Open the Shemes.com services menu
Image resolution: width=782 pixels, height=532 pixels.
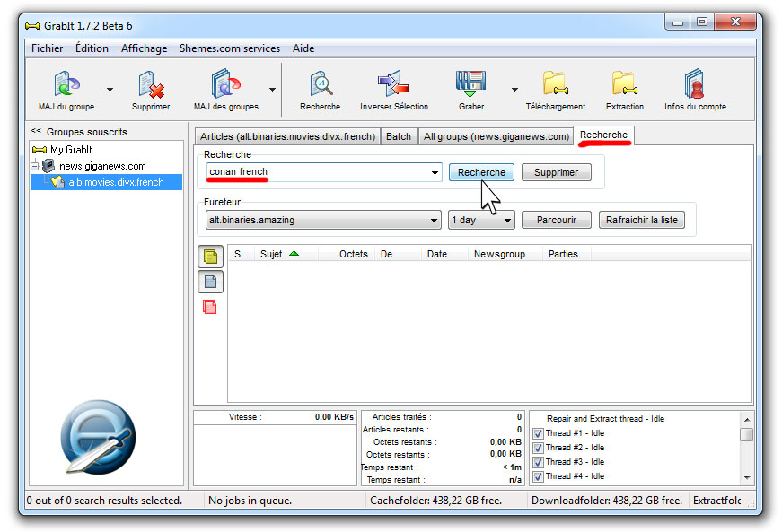(x=230, y=48)
